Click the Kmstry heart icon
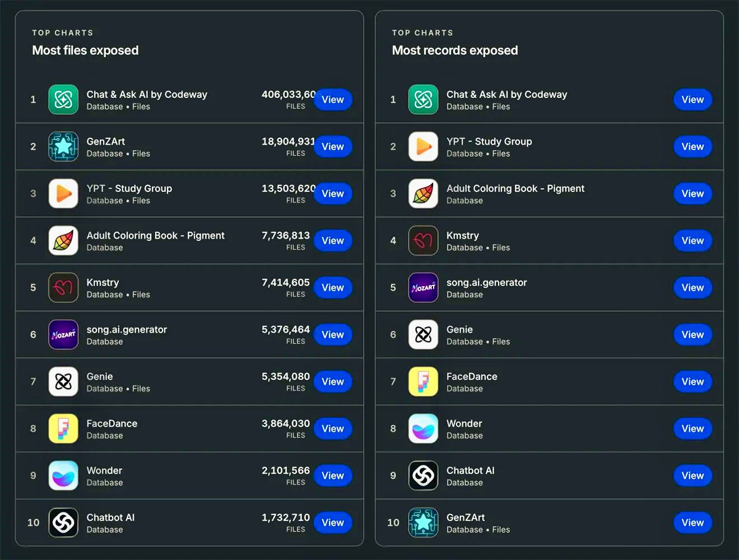The image size is (739, 560). click(x=63, y=287)
